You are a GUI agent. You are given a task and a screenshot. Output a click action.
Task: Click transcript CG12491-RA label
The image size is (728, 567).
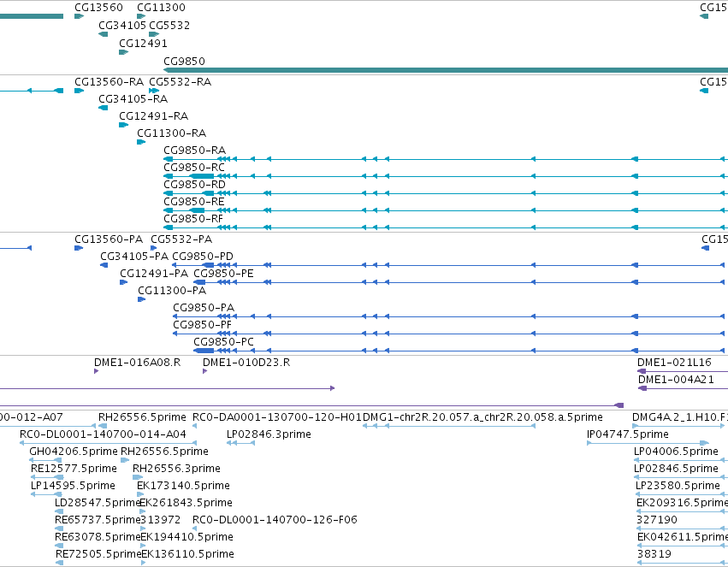[x=154, y=116]
